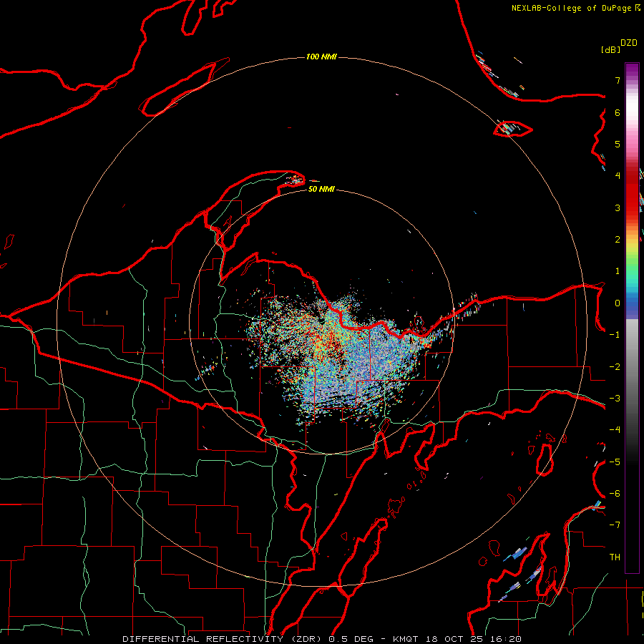Click the DZD product label above the scale

tap(629, 43)
